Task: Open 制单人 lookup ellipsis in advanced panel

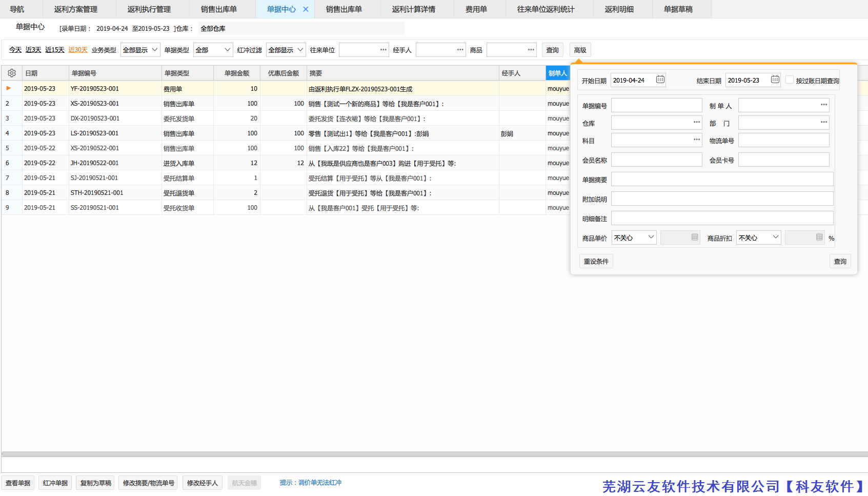Action: click(823, 105)
